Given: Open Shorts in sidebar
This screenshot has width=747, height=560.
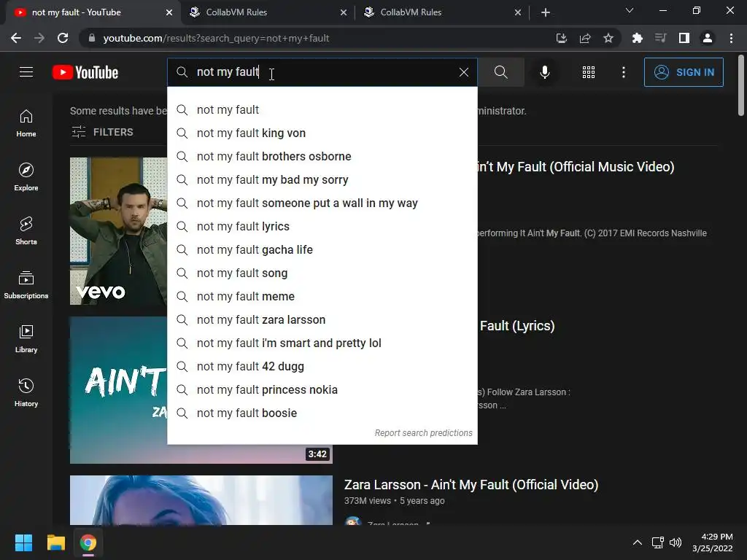Looking at the screenshot, I should [26, 231].
